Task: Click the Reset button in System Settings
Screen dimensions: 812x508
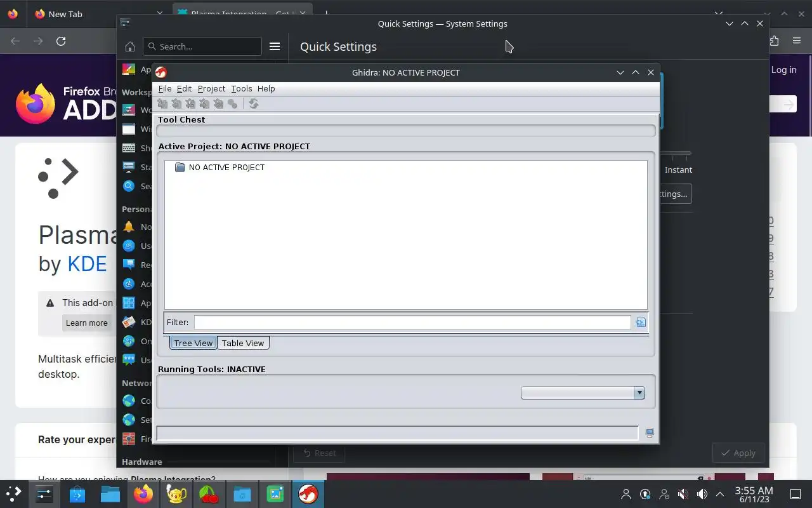Action: [319, 453]
